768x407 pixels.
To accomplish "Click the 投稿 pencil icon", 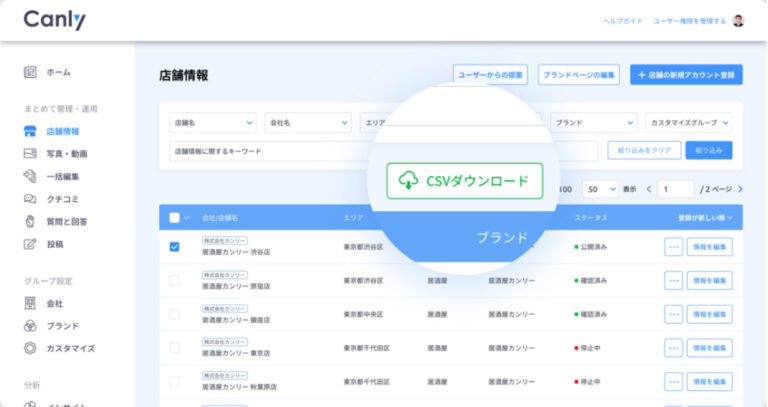I will [29, 244].
